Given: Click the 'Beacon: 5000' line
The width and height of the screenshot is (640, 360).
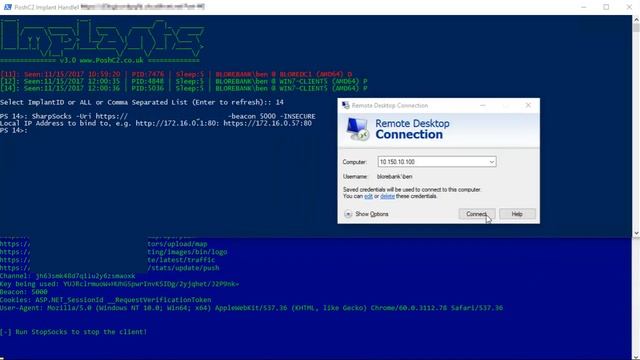Looking at the screenshot, I should click(24, 292).
